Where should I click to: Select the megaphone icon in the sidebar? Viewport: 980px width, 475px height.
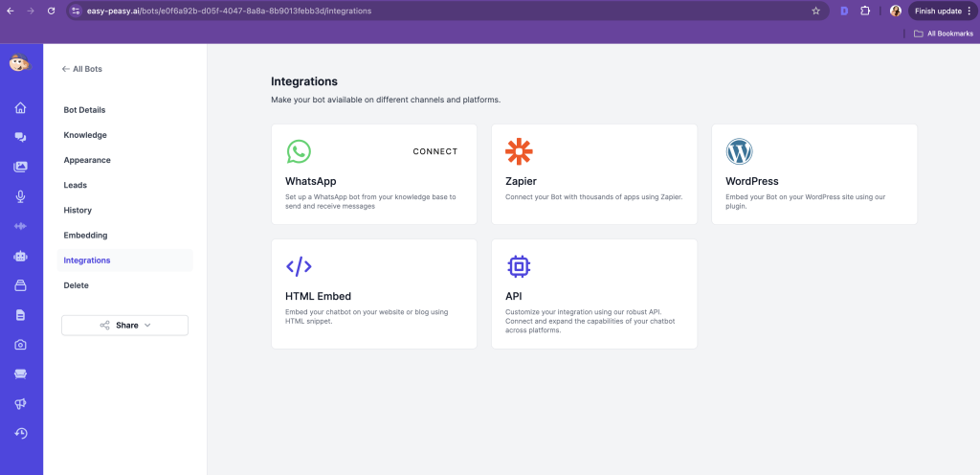(x=20, y=404)
